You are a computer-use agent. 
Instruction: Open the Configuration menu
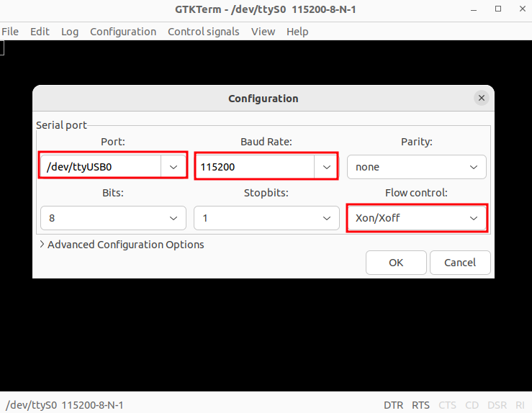[123, 32]
